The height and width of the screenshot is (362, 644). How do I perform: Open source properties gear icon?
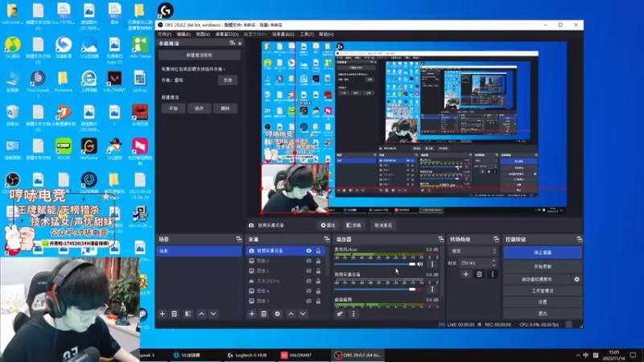tap(278, 314)
